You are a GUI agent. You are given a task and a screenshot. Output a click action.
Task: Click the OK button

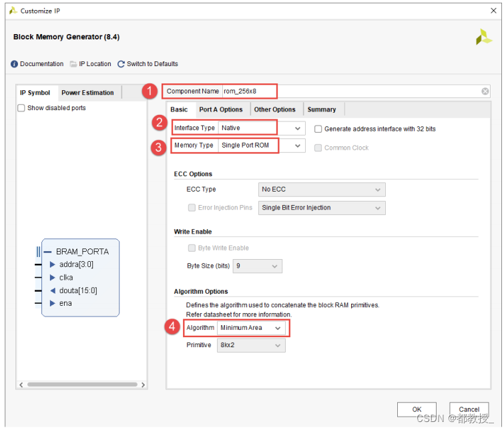417,409
